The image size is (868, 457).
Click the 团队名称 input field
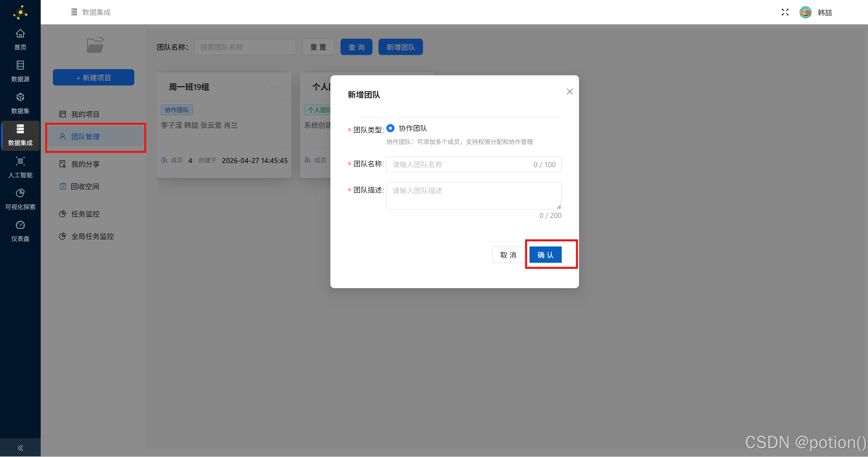(x=458, y=164)
